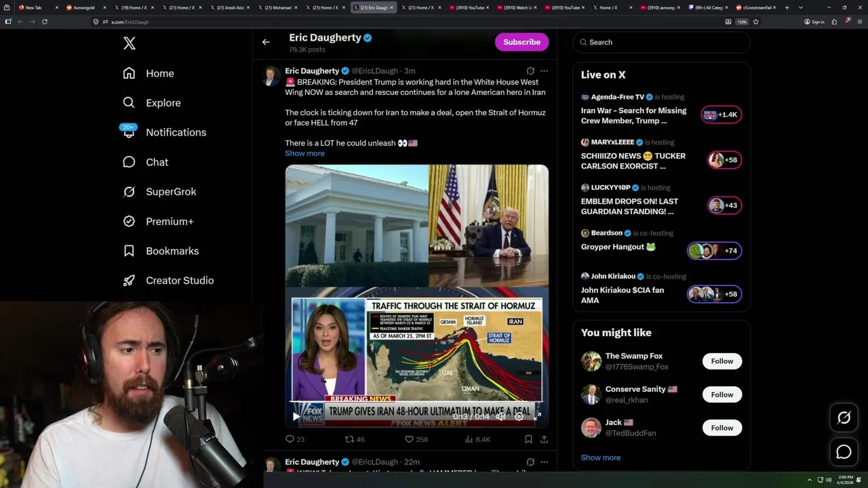This screenshot has width=868, height=488.
Task: Open Premium+ in the sidebar
Action: click(x=158, y=221)
